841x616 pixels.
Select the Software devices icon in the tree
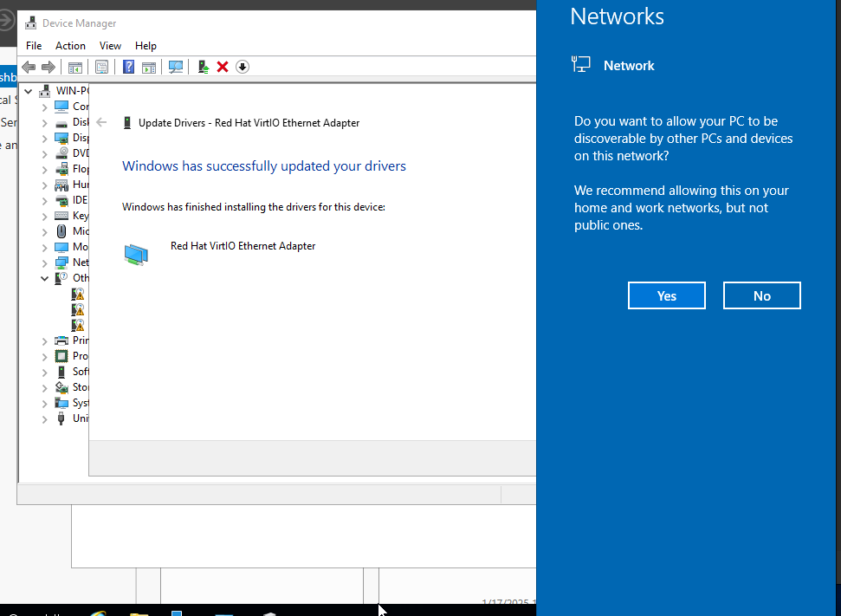click(x=61, y=372)
